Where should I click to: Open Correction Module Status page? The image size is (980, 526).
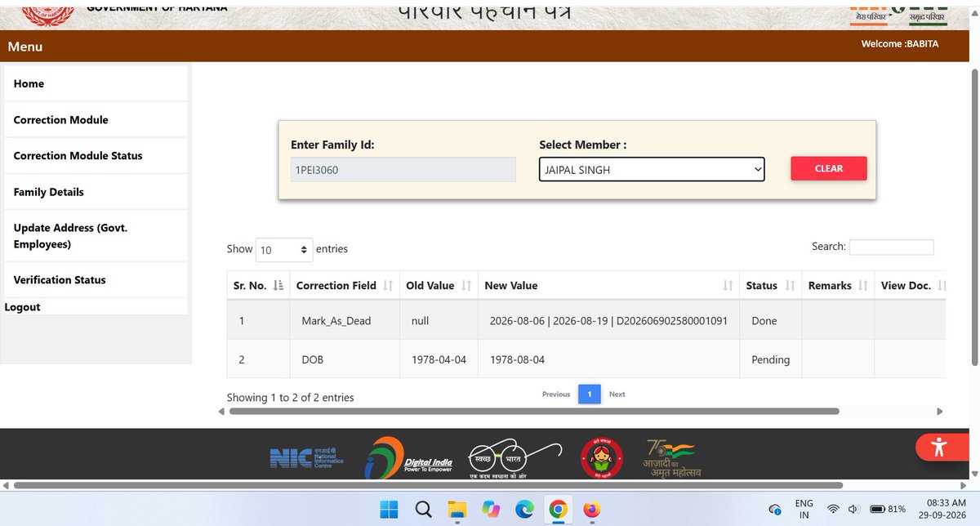96,156
